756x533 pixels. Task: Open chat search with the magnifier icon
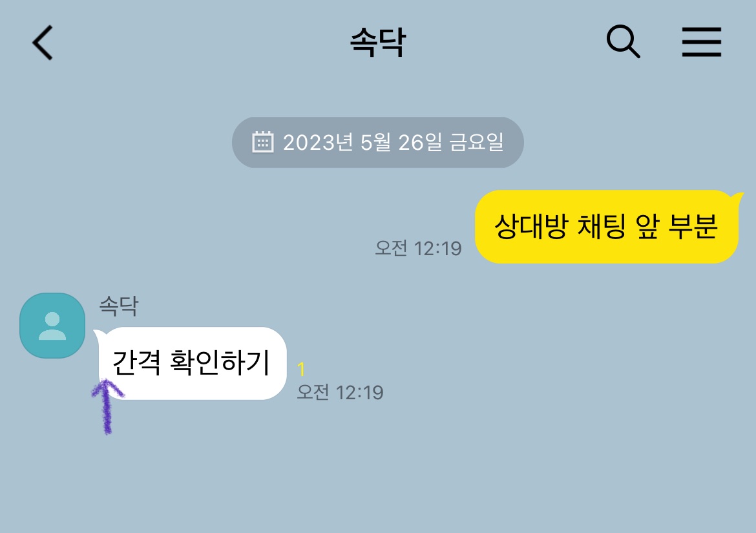[623, 41]
